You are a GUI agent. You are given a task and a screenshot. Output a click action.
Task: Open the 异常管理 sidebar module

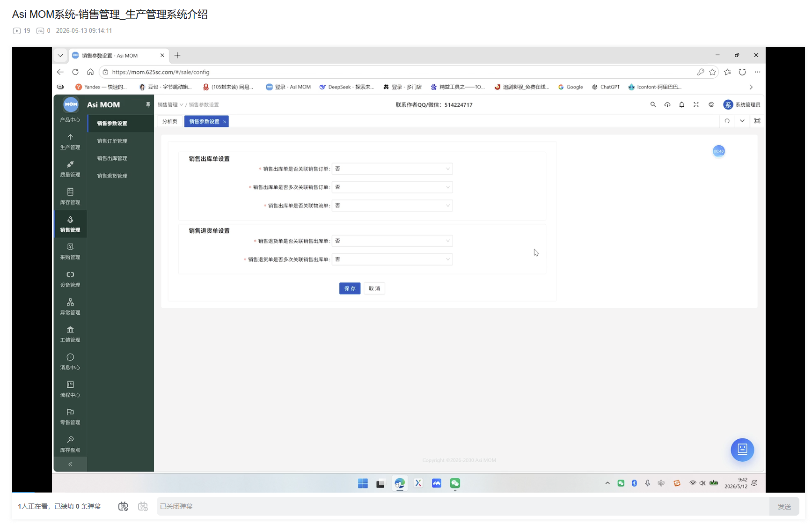point(70,307)
